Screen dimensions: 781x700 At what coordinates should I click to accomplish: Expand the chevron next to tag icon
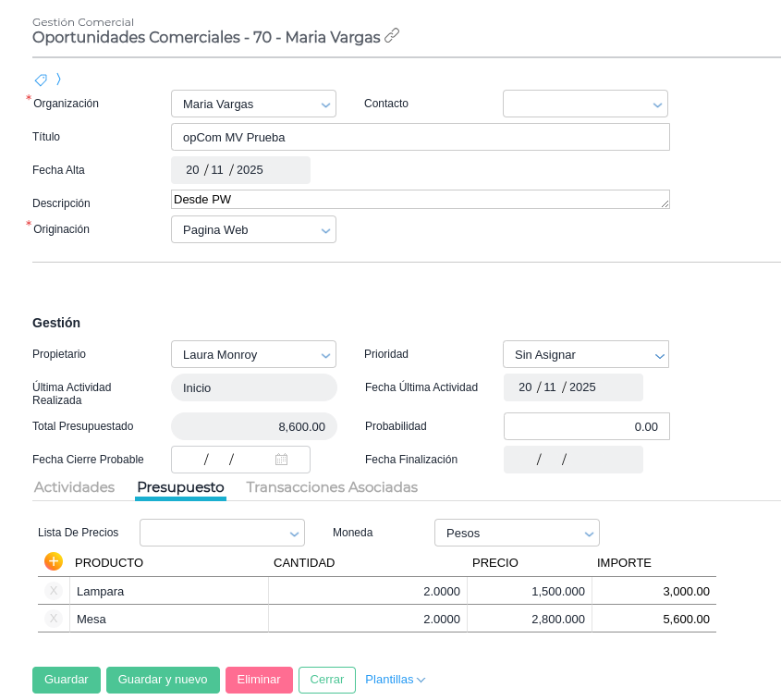point(58,80)
